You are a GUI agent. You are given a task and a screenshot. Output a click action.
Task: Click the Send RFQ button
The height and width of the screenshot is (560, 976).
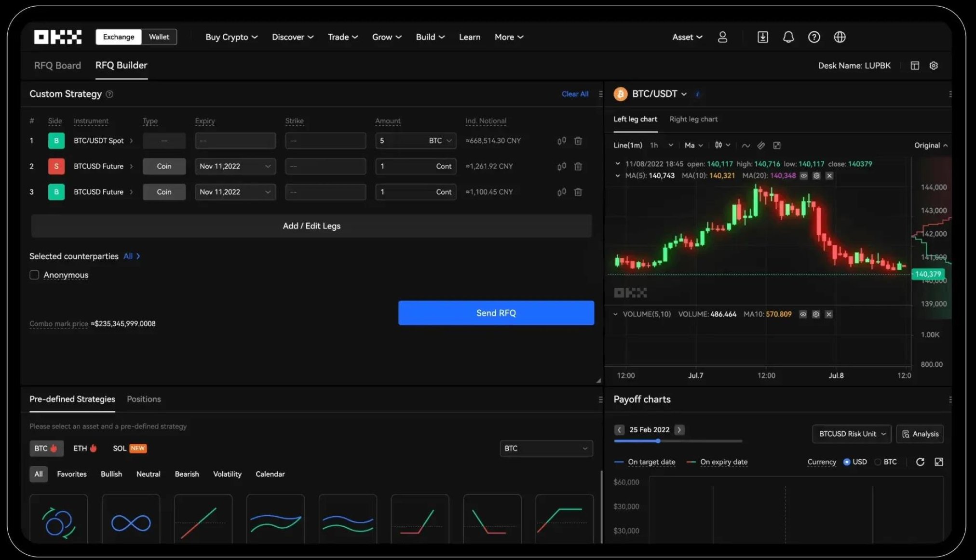coord(496,313)
